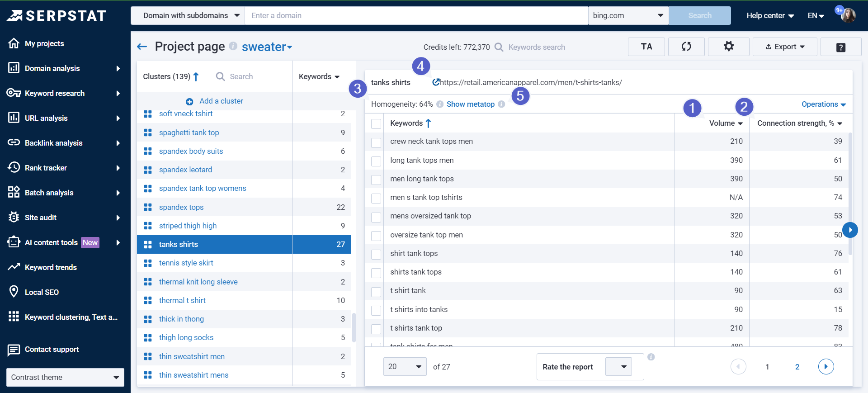Click the AI content tools robot icon
Viewport: 868px width, 393px height.
(14, 242)
